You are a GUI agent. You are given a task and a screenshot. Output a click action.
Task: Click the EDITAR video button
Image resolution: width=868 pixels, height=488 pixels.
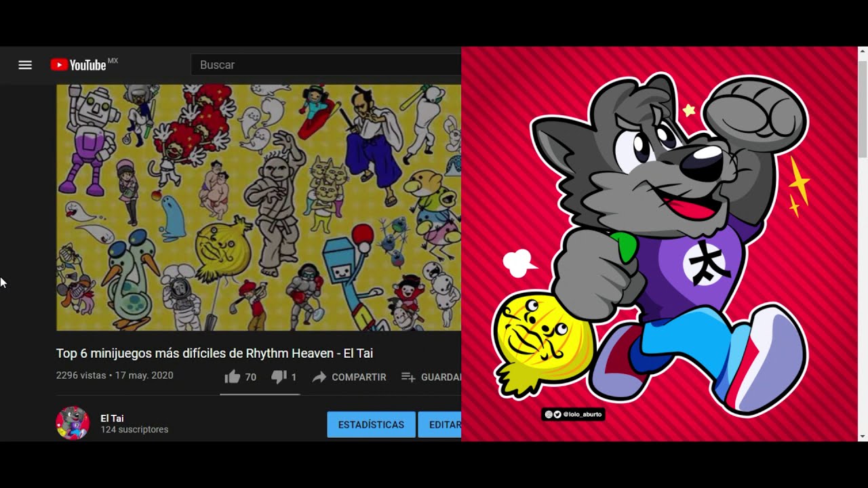pos(440,424)
